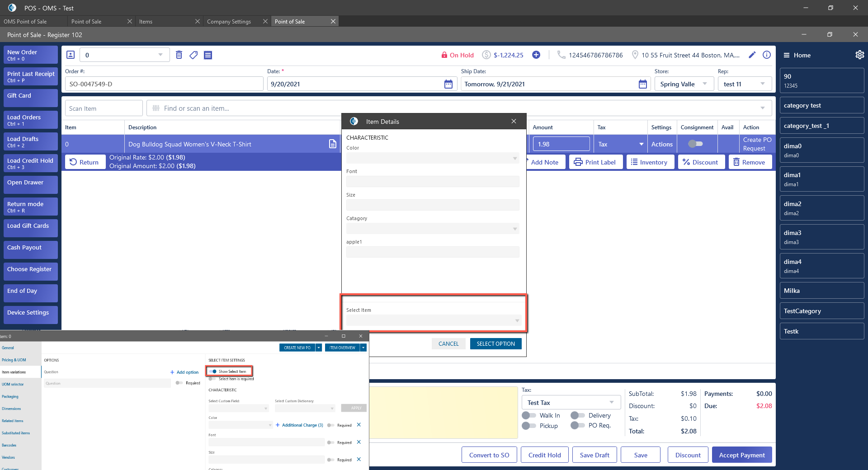This screenshot has height=470, width=868.
Task: Open the Rep dropdown
Action: coord(763,84)
